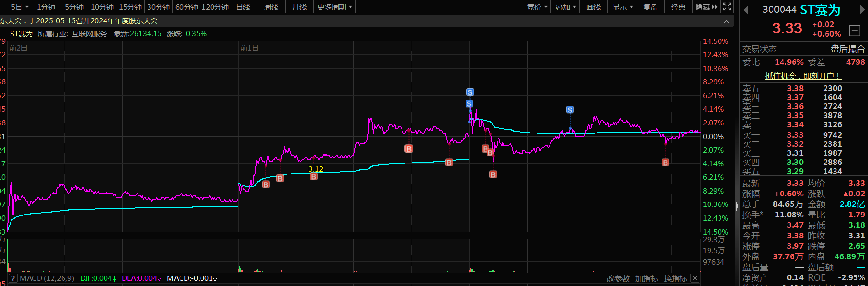Click the B marker on the yellow 3.12 line near its label
The image size is (868, 286).
coord(314,176)
